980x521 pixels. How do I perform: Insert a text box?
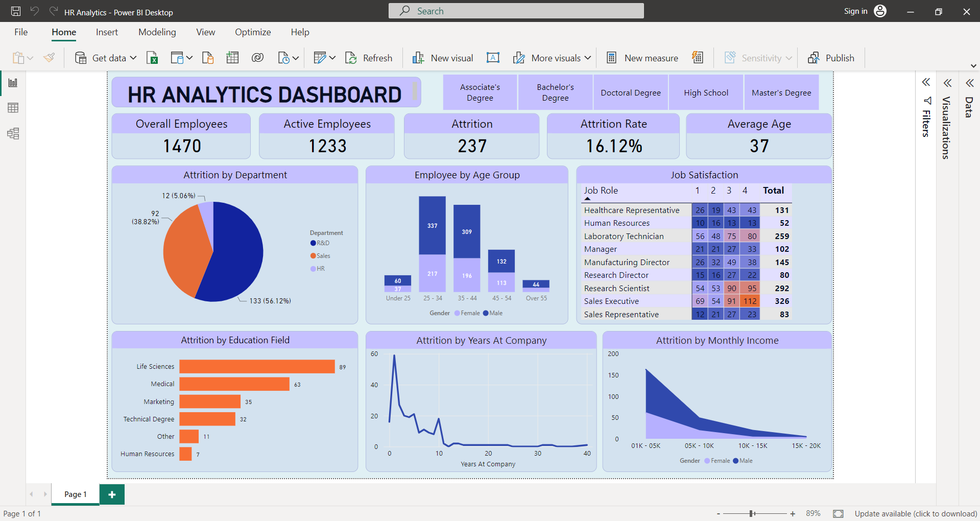493,58
